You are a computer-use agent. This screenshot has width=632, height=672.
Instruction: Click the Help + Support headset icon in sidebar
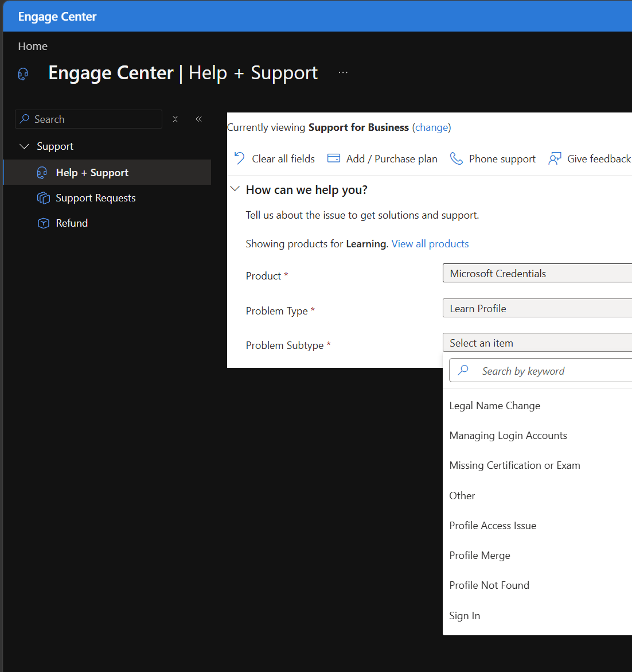42,173
